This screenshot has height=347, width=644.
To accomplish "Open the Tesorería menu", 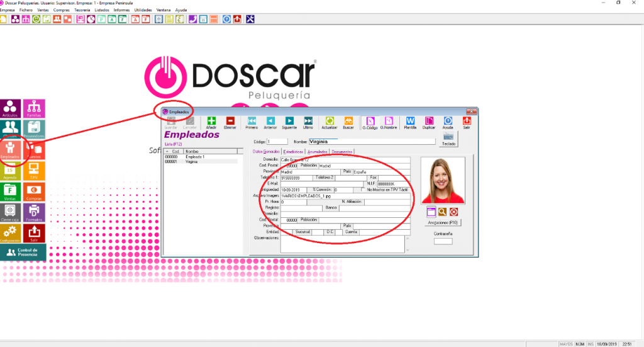I will pyautogui.click(x=82, y=10).
